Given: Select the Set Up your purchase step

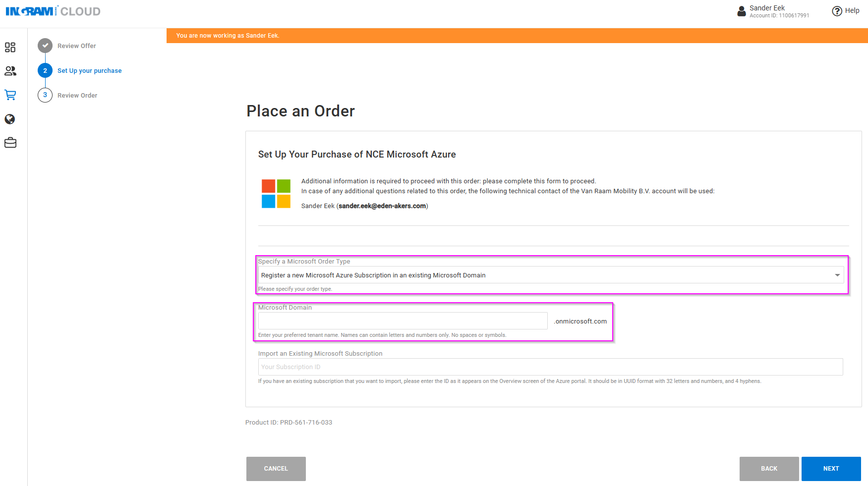Looking at the screenshot, I should (x=89, y=70).
